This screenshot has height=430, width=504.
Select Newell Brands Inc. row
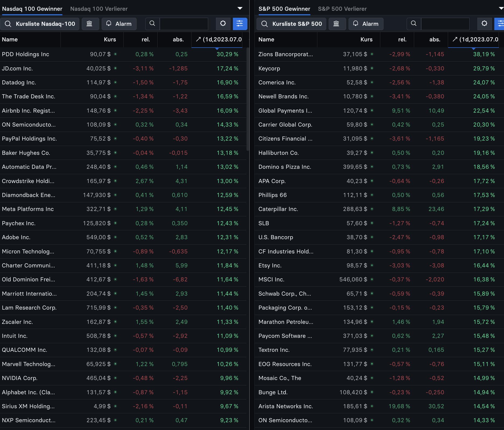[x=379, y=96]
